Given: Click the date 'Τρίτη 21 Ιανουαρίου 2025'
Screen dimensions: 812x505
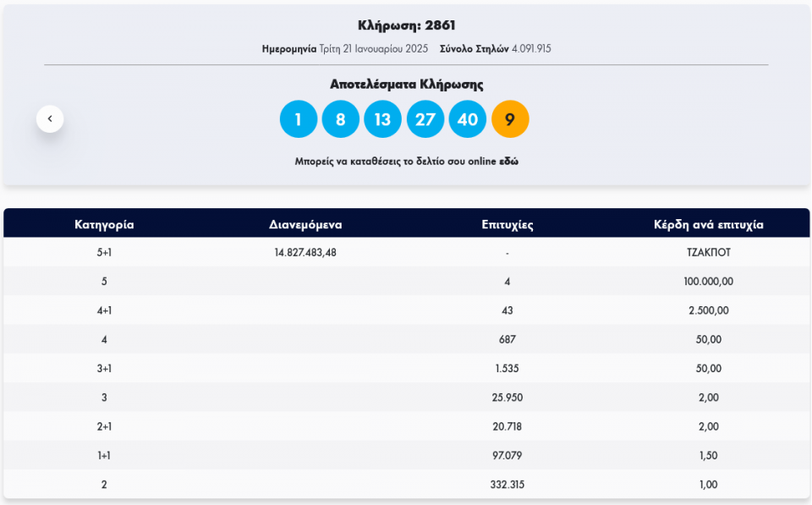Looking at the screenshot, I should click(374, 48).
